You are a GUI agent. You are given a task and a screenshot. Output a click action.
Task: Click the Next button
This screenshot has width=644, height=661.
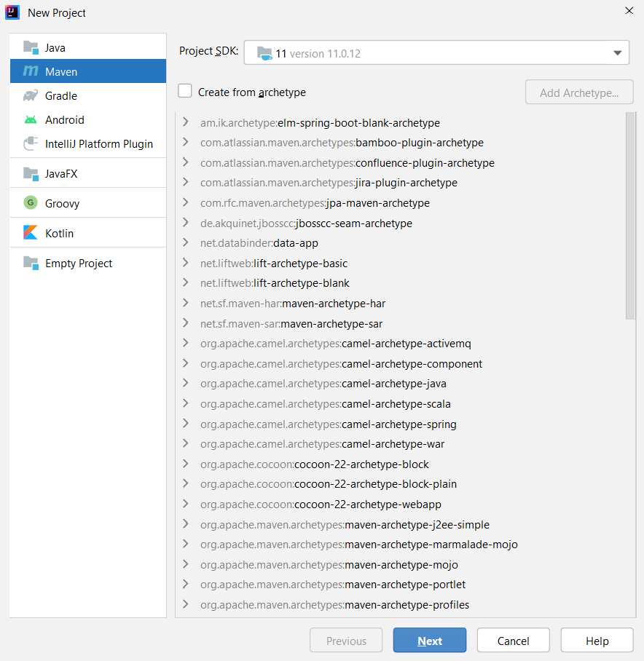point(429,640)
